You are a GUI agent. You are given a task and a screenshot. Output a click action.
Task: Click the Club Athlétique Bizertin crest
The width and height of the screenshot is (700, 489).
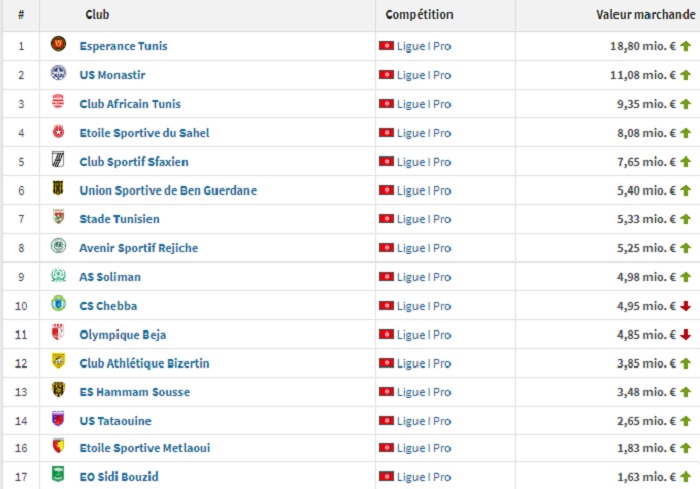point(58,362)
